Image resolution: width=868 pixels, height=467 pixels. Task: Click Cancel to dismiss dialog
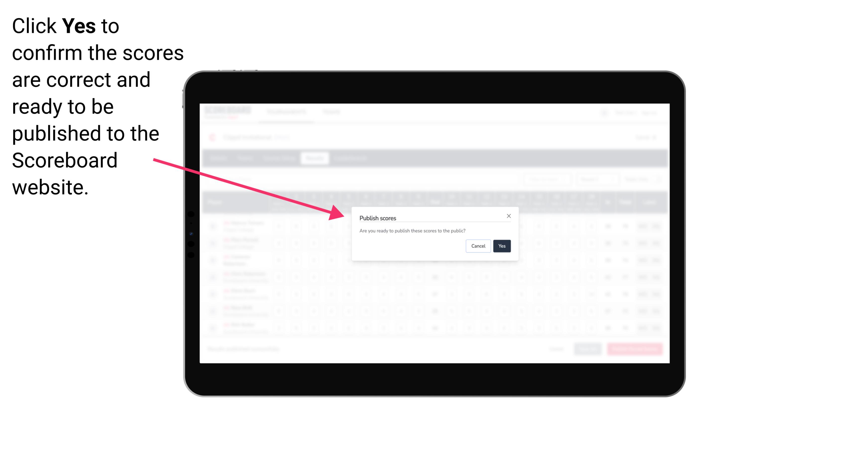478,245
